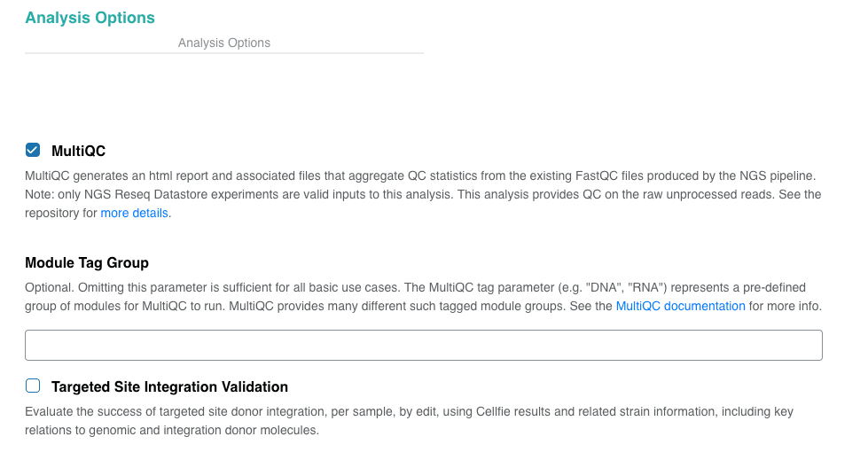868x460 pixels.
Task: Open the "more details" repository link
Action: (x=135, y=214)
